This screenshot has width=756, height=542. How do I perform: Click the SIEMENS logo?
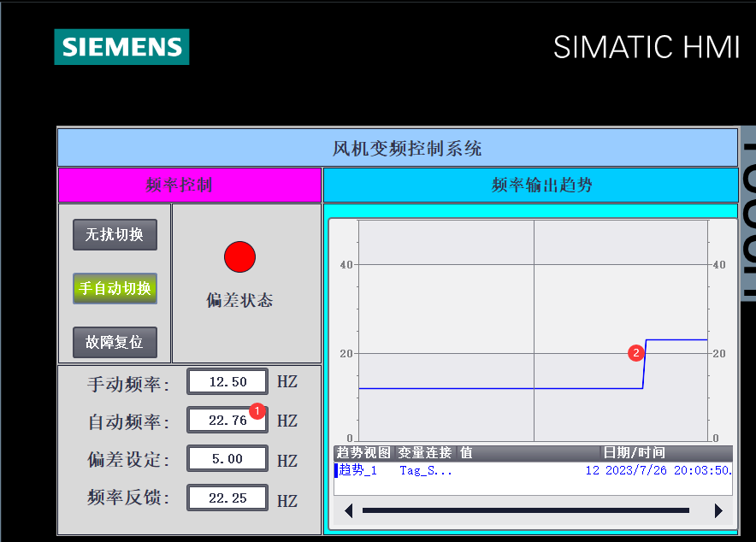coord(122,47)
